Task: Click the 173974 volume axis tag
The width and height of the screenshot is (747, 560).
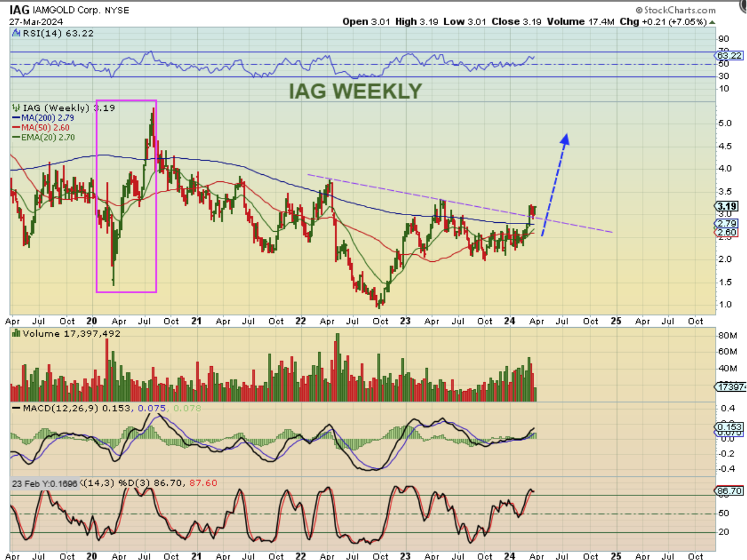Action: click(729, 386)
